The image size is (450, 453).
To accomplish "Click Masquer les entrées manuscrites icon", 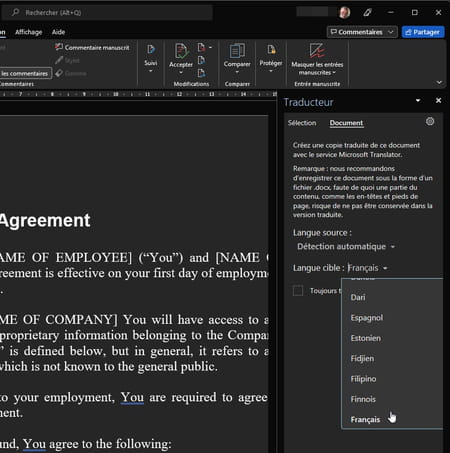I will pos(317,51).
